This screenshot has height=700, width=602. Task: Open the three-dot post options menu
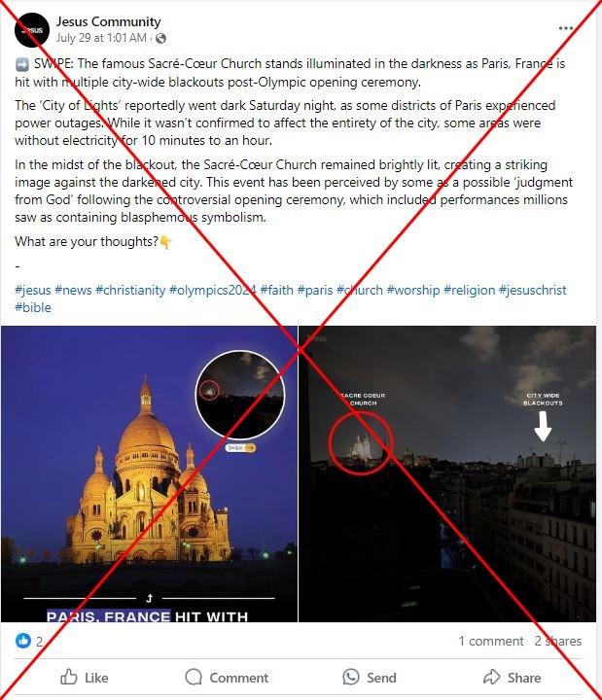coord(566,28)
